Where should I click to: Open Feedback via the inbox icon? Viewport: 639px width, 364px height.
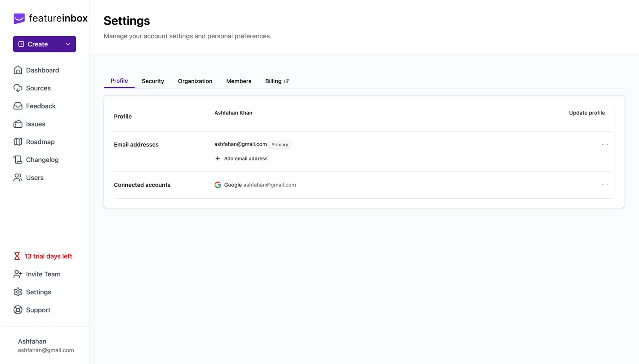(18, 106)
